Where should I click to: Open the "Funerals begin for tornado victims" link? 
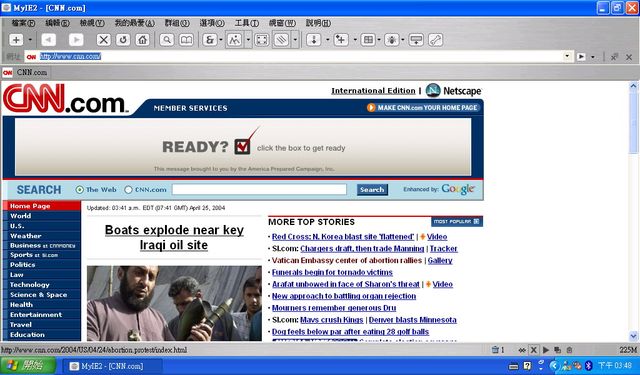pos(332,272)
